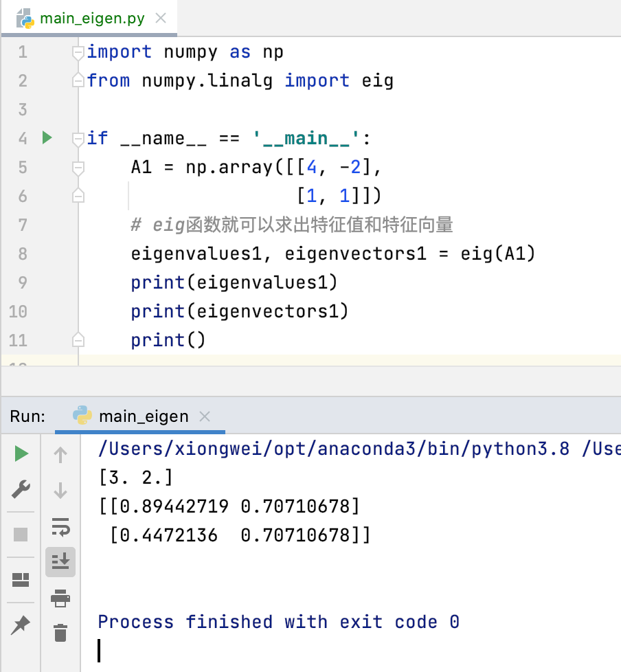Image resolution: width=621 pixels, height=672 pixels.
Task: Clear console with the trash icon
Action: (60, 633)
